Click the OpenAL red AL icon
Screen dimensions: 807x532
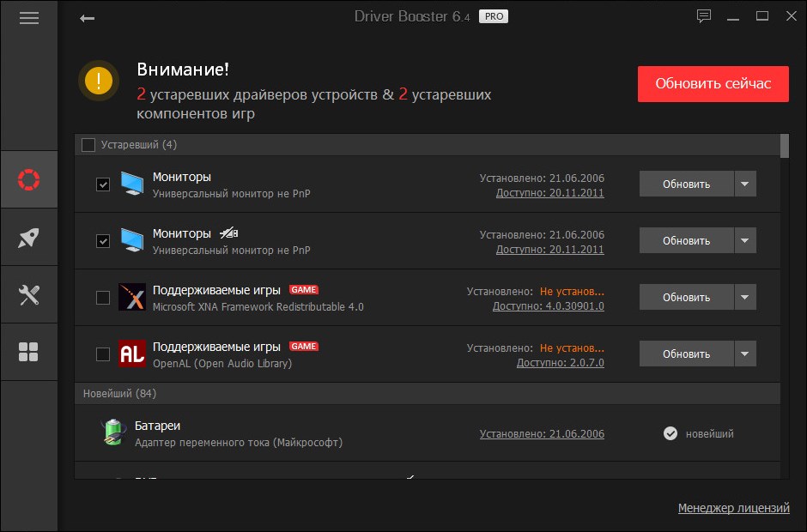(131, 354)
